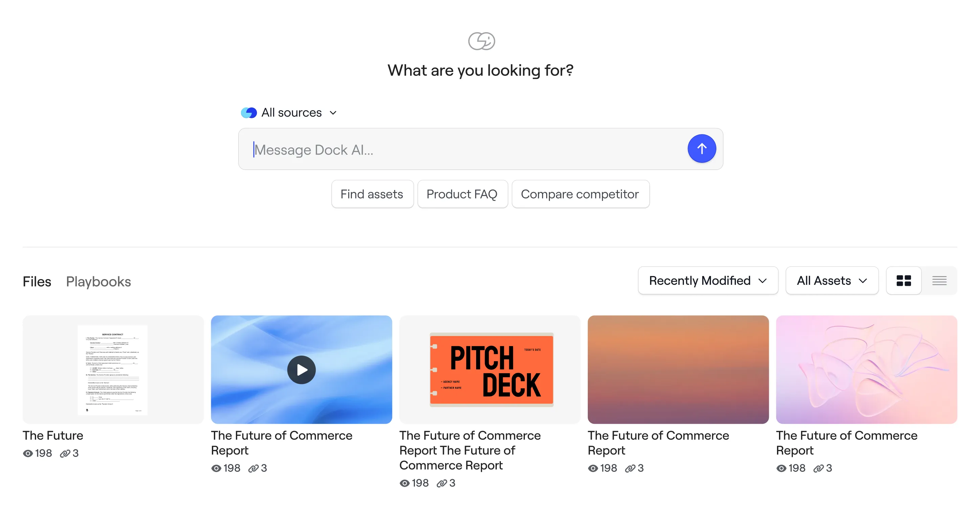
Task: Click the link icon under The Future
Action: [65, 454]
